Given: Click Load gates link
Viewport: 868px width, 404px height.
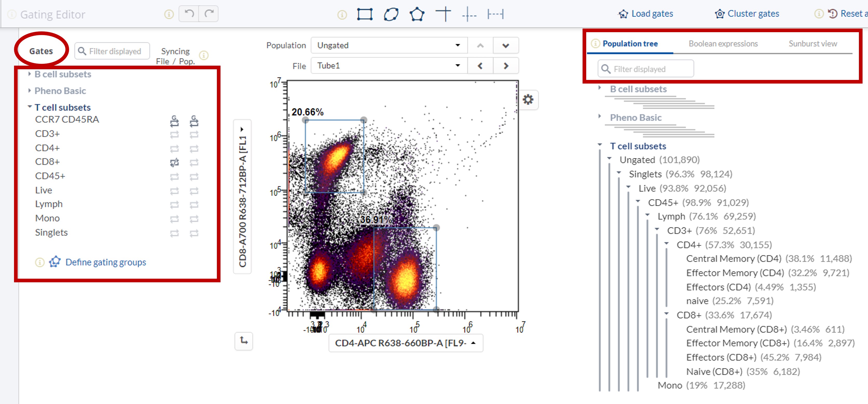Looking at the screenshot, I should pos(646,14).
